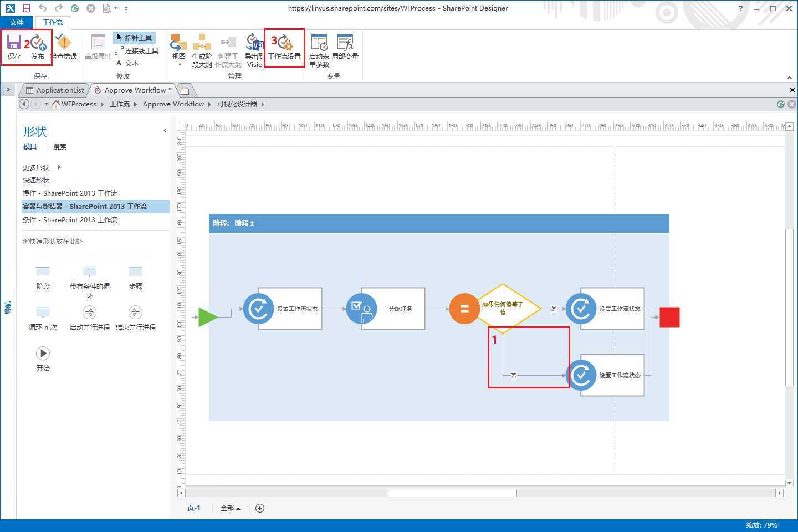Open Workflow Settings (工作流设置)

click(x=284, y=48)
